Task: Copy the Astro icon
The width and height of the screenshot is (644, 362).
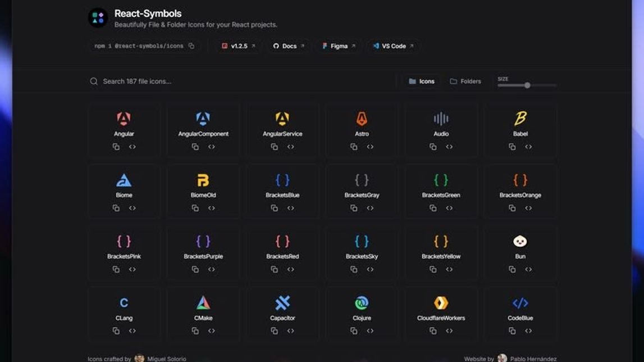Action: 354,147
